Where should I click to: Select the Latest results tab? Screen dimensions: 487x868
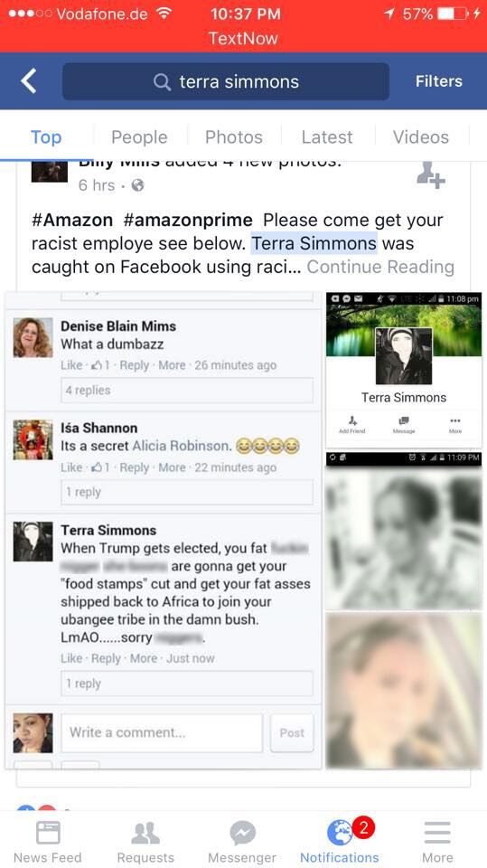pyautogui.click(x=327, y=137)
